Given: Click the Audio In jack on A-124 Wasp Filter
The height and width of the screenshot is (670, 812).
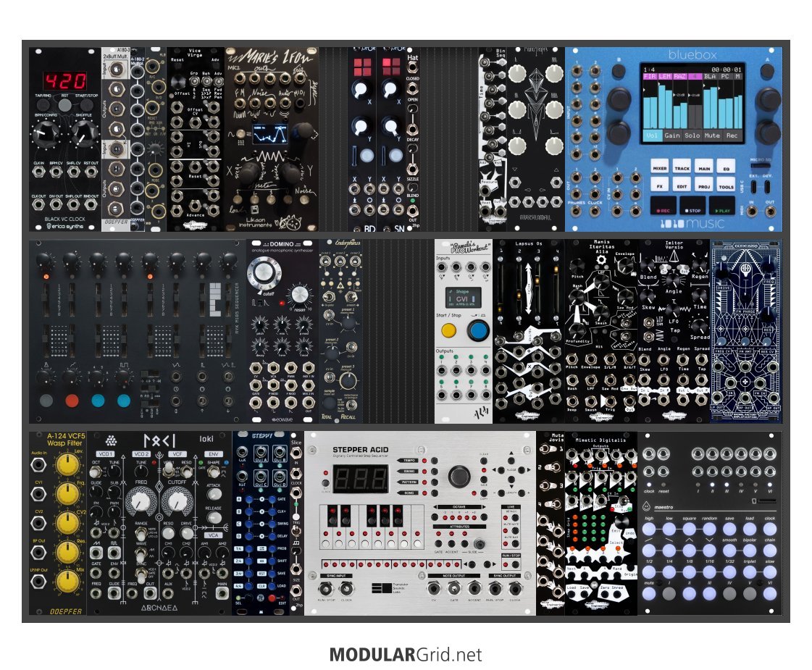Looking at the screenshot, I should 39,464.
